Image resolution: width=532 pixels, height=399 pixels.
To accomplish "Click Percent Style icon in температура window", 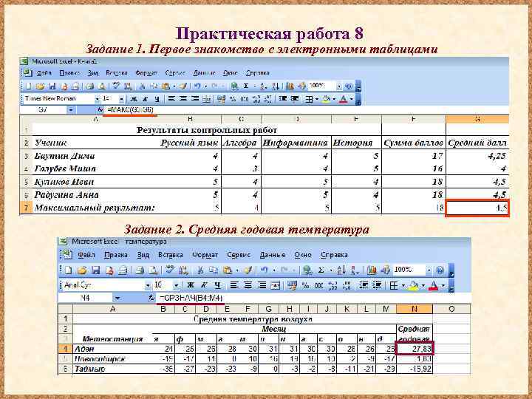I will (x=305, y=285).
